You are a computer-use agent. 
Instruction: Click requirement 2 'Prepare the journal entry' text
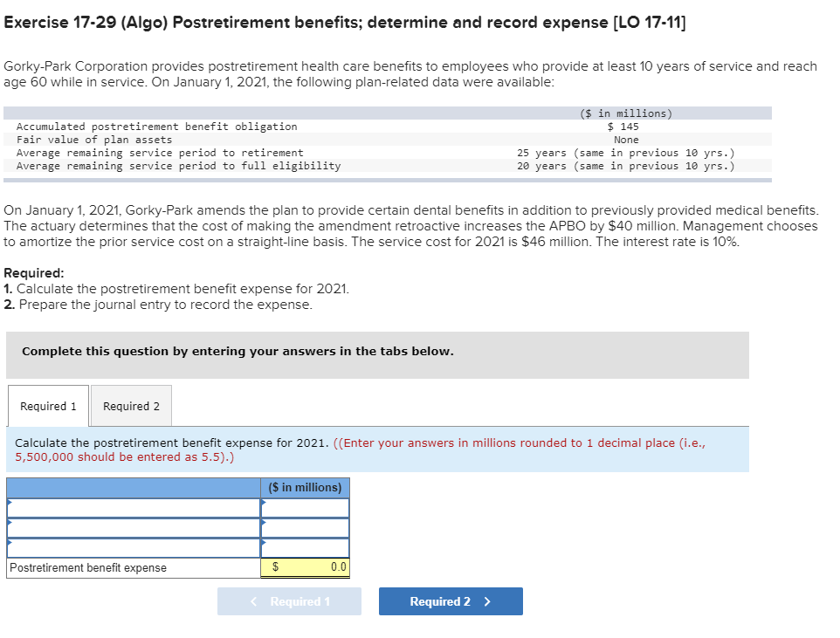point(158,305)
